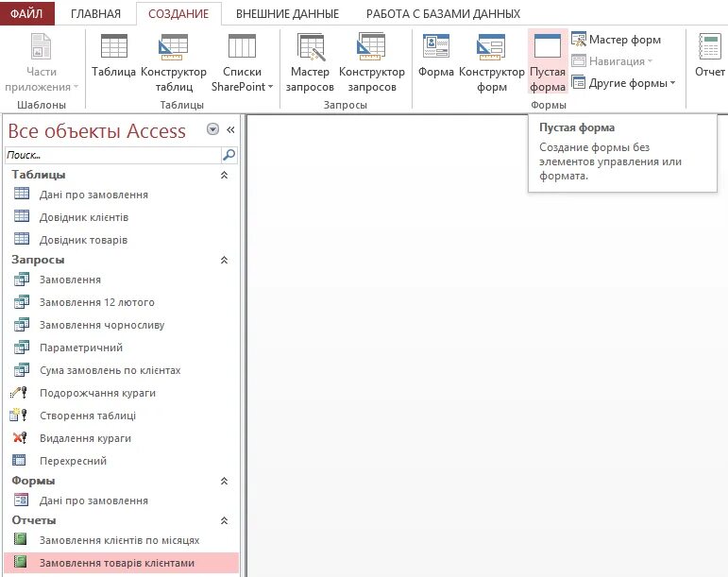728x577 pixels.
Task: Click the Замовлення клієнтів по місяцях report icon
Action: pyautogui.click(x=20, y=539)
